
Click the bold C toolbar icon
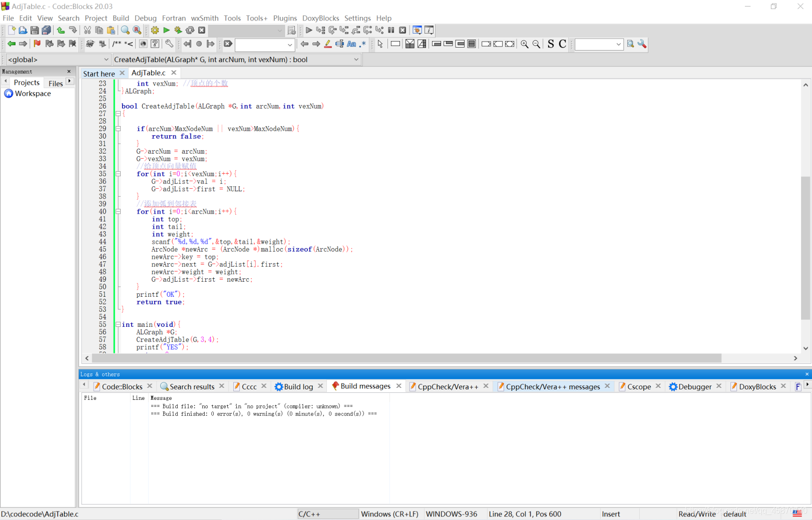point(563,44)
